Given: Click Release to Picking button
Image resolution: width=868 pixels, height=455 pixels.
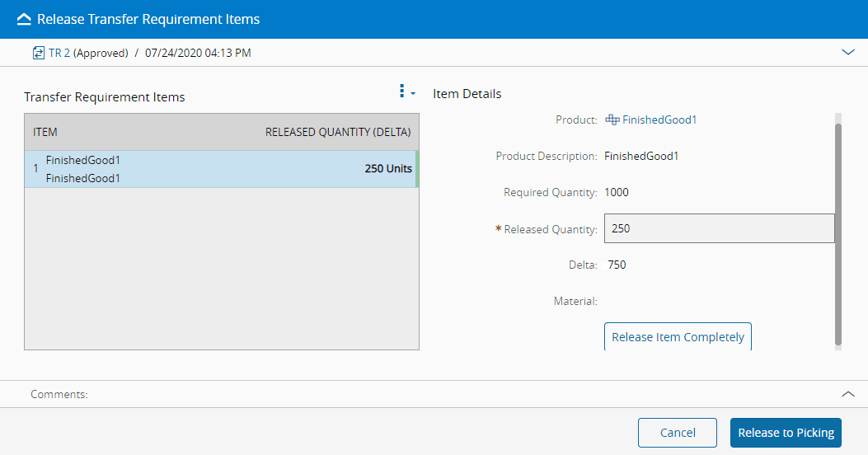Looking at the screenshot, I should click(x=786, y=433).
